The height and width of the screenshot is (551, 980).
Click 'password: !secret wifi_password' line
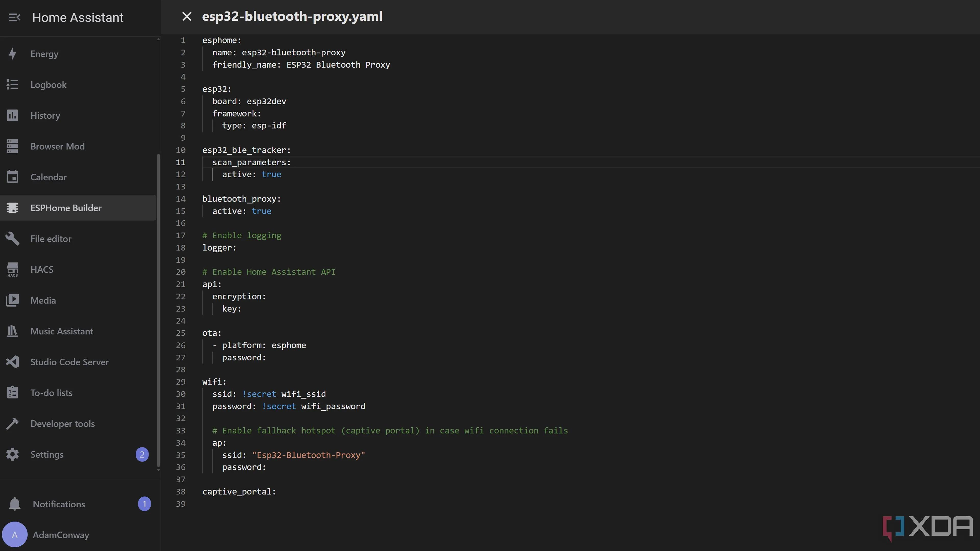289,406
